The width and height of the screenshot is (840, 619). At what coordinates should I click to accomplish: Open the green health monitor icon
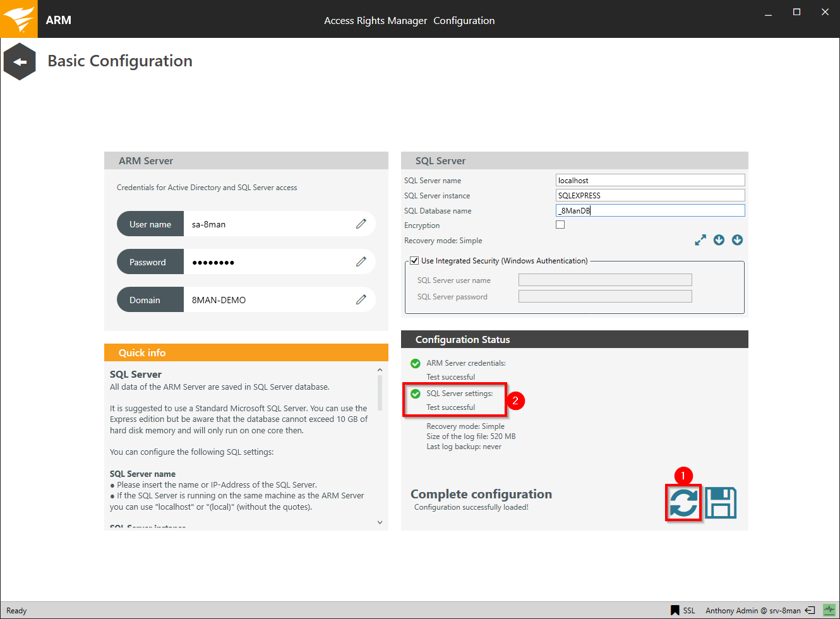tap(829, 610)
